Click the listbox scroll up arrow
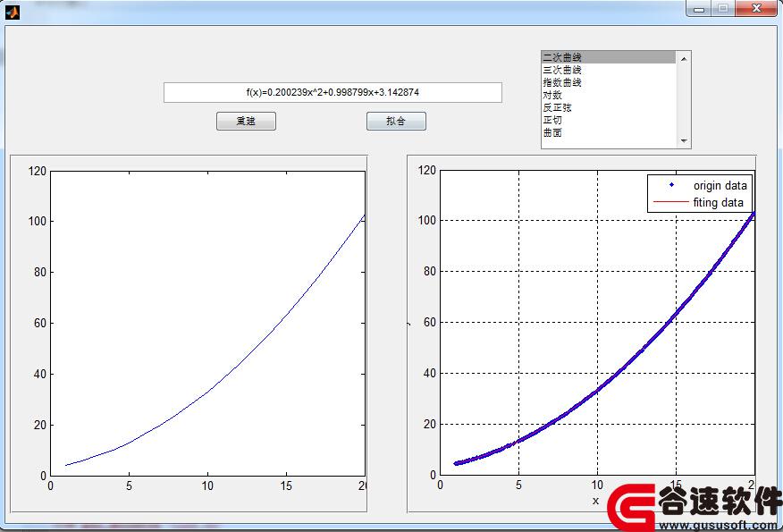 pos(684,58)
